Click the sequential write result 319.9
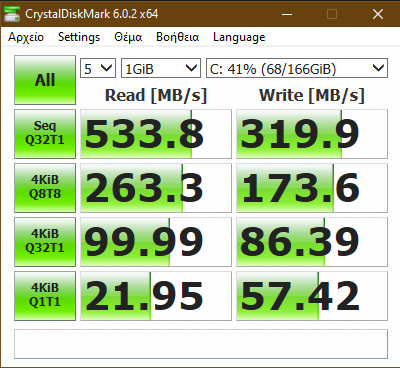 [x=312, y=134]
